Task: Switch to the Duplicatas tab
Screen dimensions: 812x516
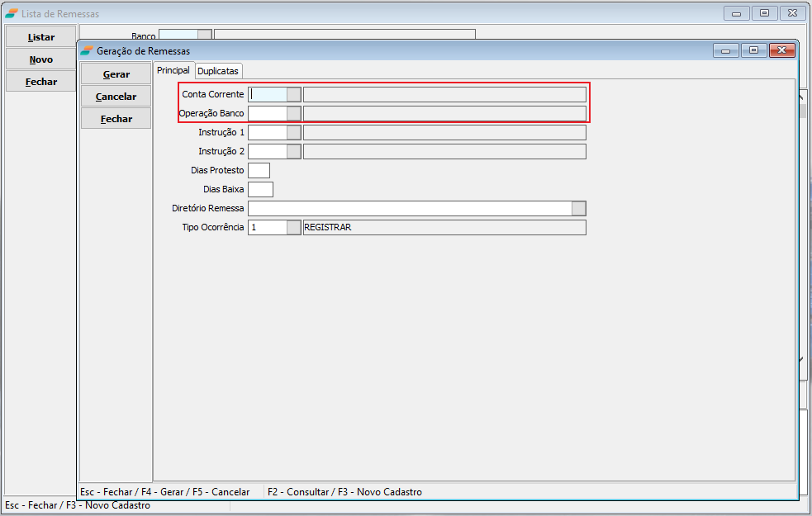Action: pos(218,71)
